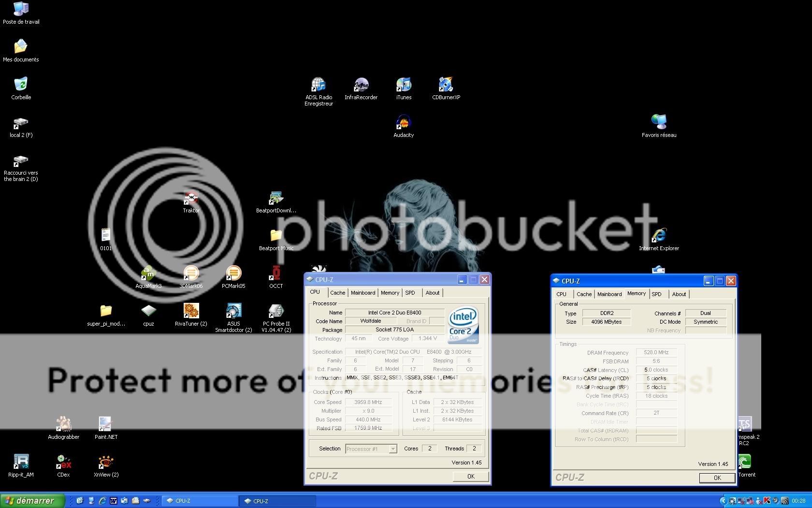Select the Torrent desktop icon

[x=746, y=465]
